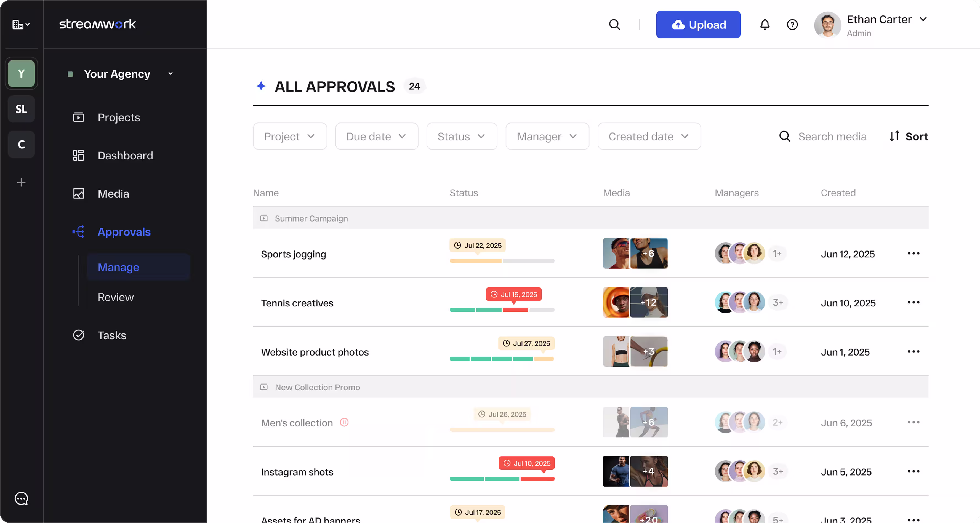Switch to the SL workspace
The height and width of the screenshot is (523, 980).
coord(21,109)
